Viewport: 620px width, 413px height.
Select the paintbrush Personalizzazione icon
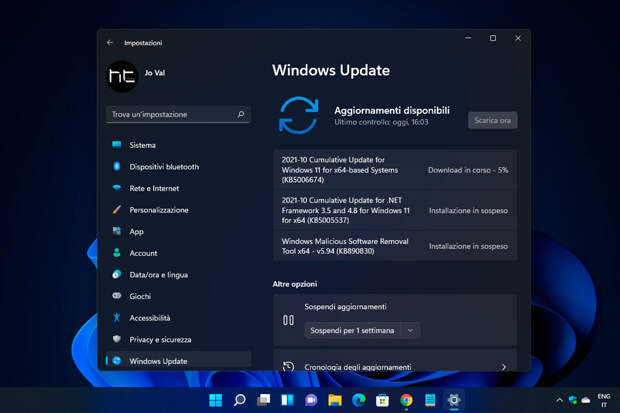coord(117,209)
